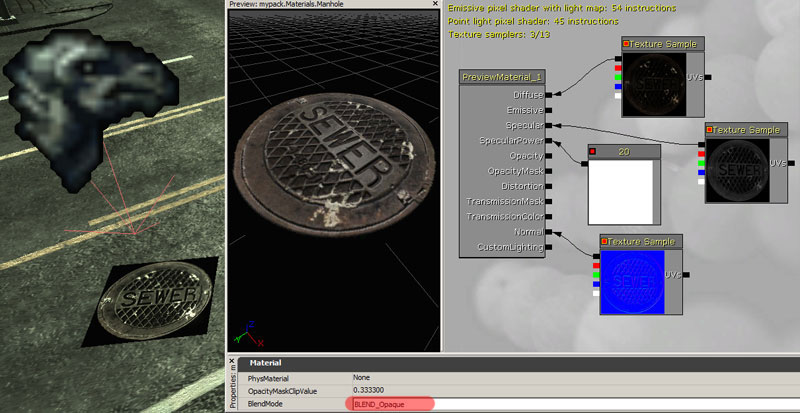Click the Opacity input connector
Image resolution: width=800 pixels, height=413 pixels.
(x=548, y=156)
